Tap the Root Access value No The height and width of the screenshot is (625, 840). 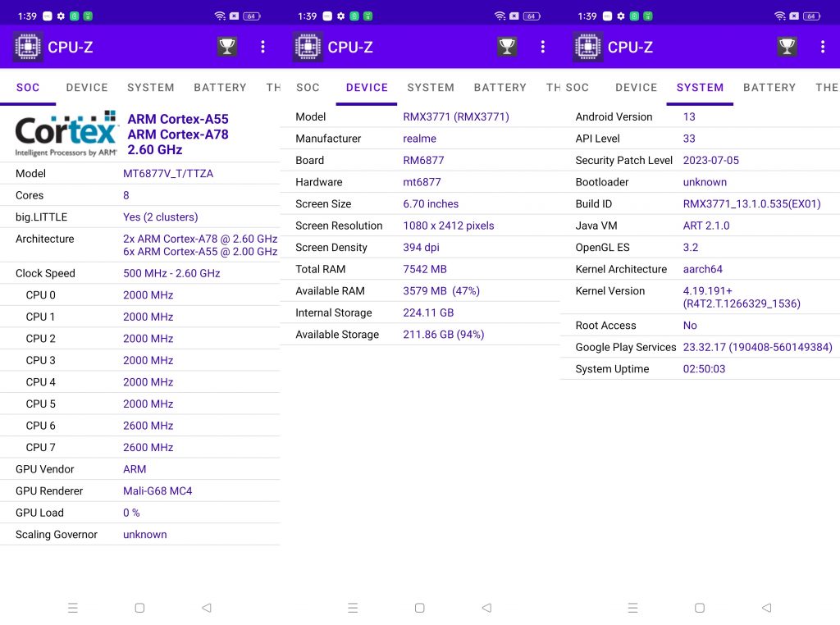690,326
